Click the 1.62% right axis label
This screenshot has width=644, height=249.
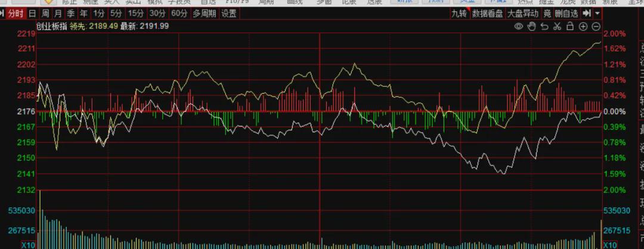(615, 48)
